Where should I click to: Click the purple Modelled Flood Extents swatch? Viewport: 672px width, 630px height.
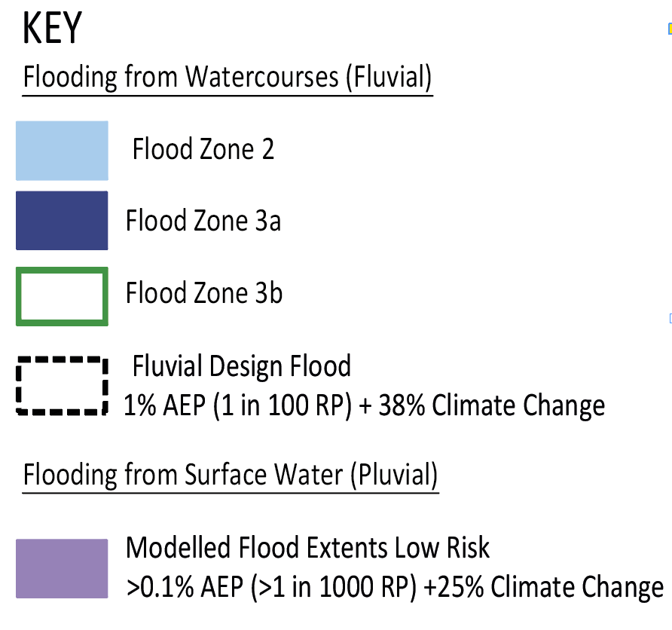62,568
